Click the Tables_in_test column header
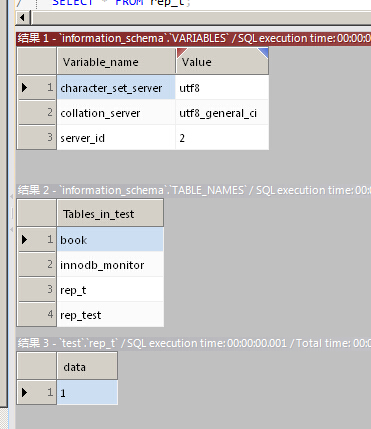 pos(110,213)
